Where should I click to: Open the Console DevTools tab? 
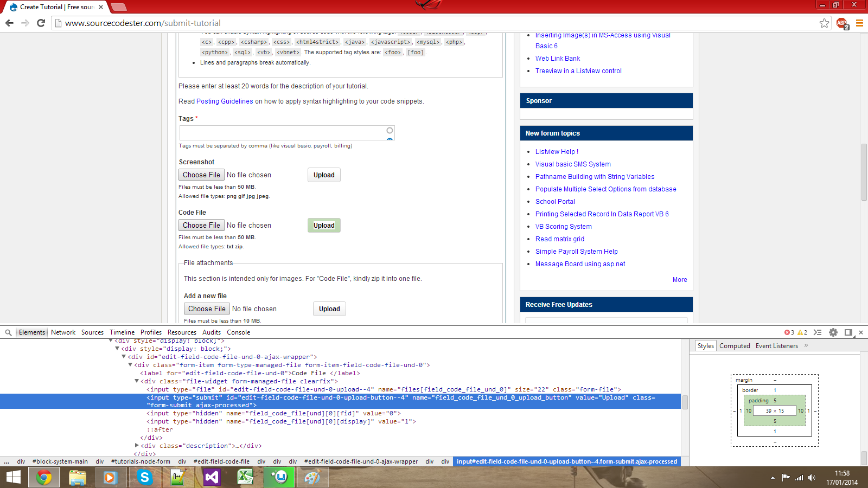239,332
